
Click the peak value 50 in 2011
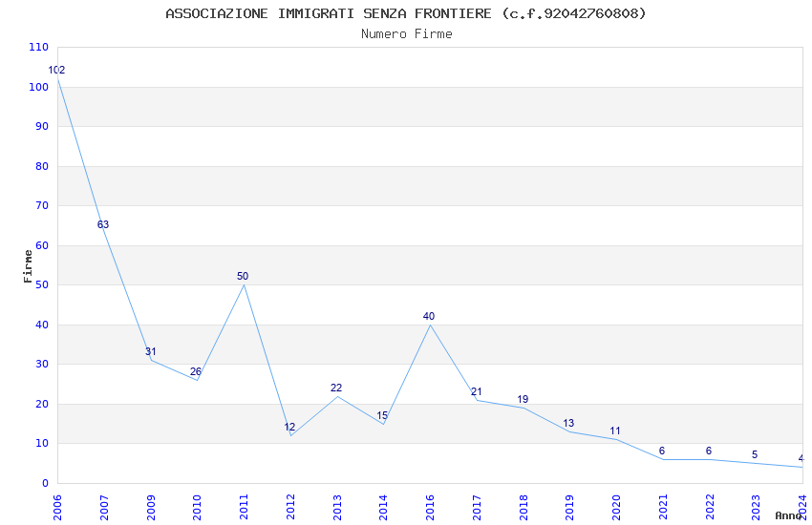point(243,276)
